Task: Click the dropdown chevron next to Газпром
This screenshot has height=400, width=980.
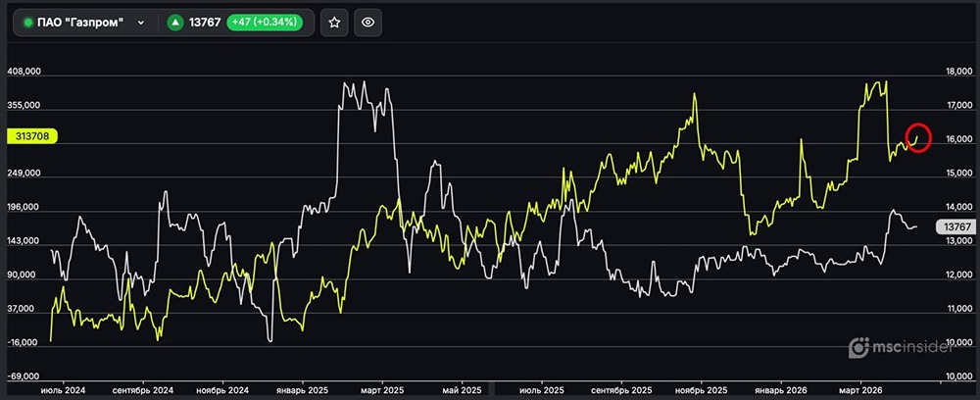Action: [x=140, y=23]
